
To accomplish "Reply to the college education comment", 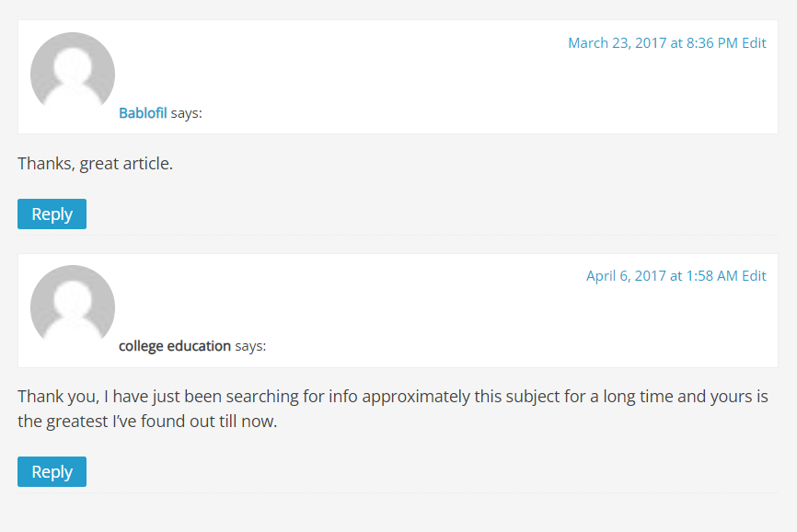I will pos(52,471).
